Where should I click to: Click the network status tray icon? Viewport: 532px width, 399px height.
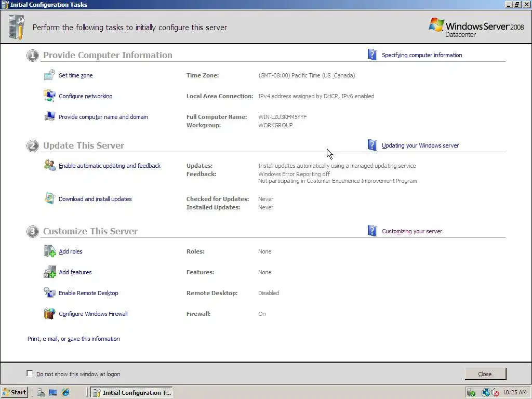pos(485,393)
